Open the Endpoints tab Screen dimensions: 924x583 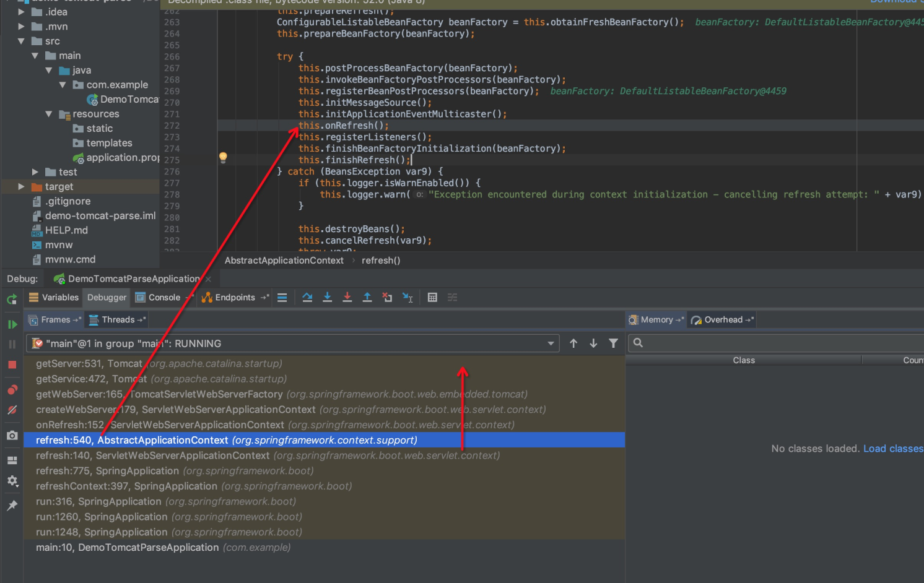pyautogui.click(x=235, y=298)
